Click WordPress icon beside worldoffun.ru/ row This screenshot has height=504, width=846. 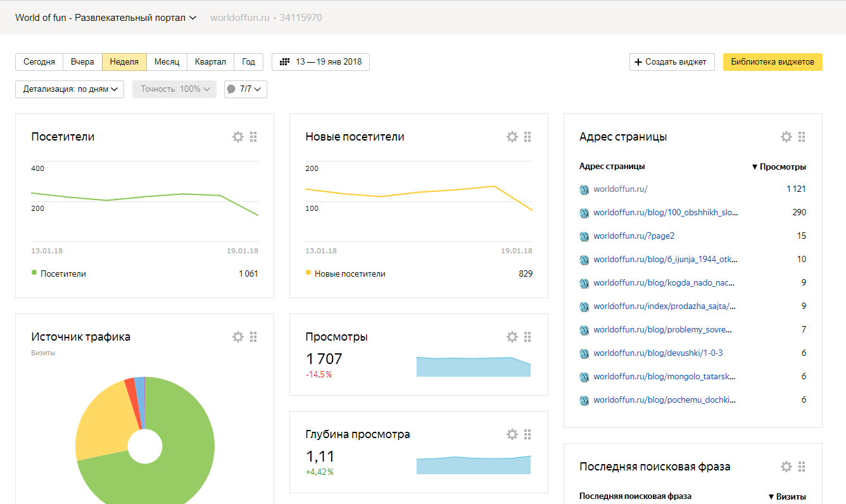[x=584, y=189]
